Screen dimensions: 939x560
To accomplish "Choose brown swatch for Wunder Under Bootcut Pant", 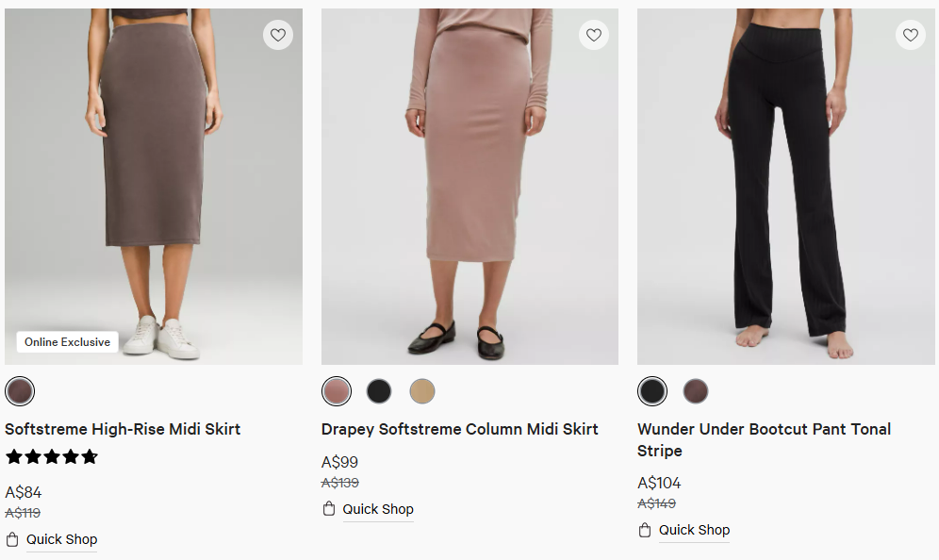I will tap(695, 391).
